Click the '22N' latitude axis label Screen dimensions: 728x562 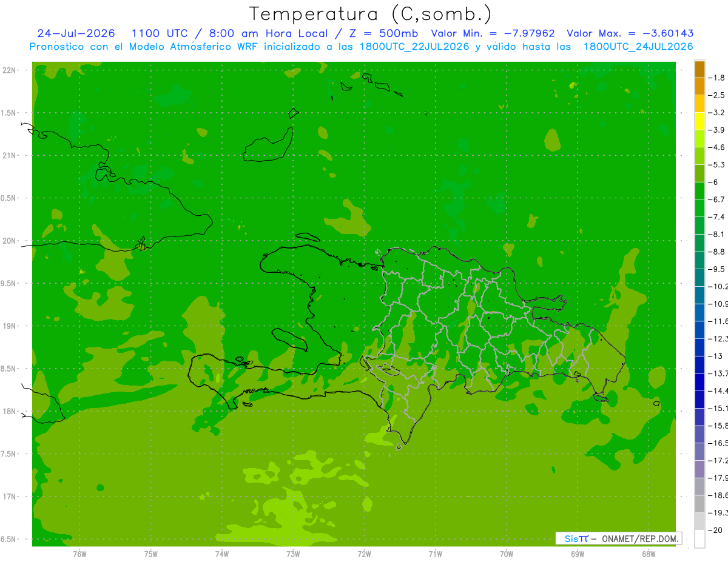10,70
